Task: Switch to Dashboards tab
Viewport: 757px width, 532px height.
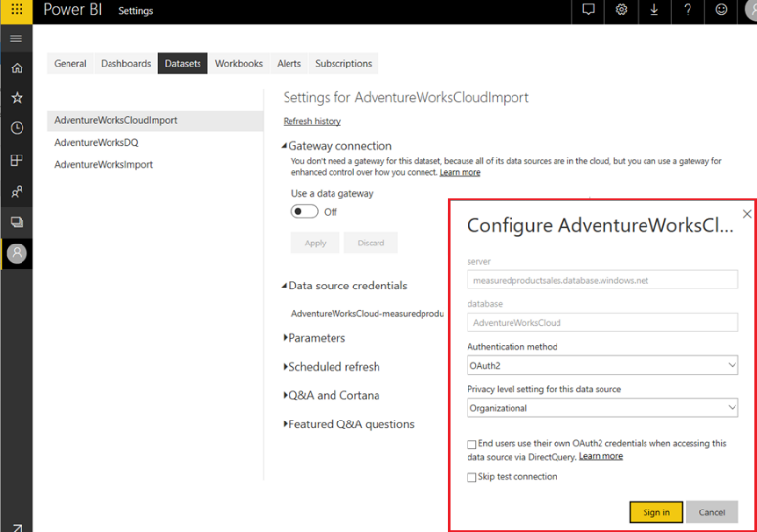Action: (126, 64)
